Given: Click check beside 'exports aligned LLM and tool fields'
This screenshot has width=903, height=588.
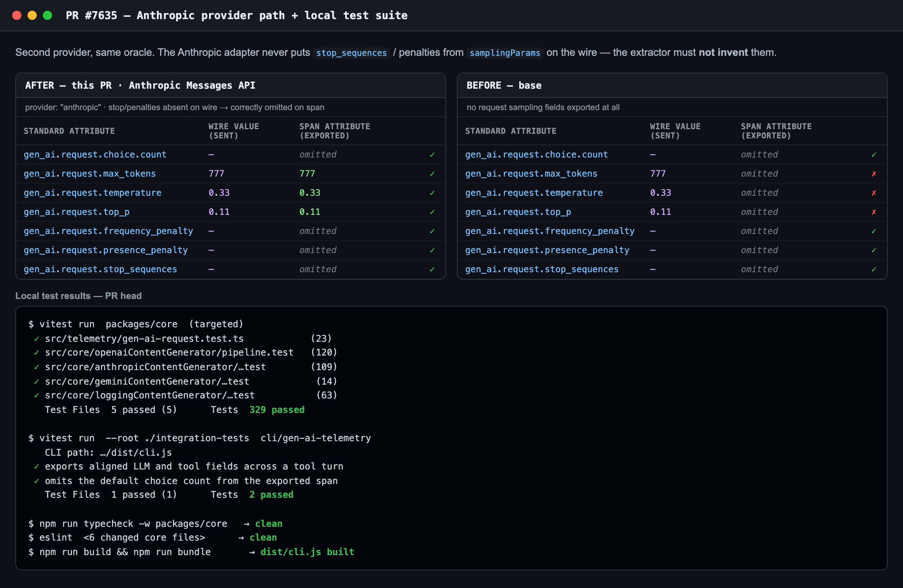Looking at the screenshot, I should coord(36,466).
